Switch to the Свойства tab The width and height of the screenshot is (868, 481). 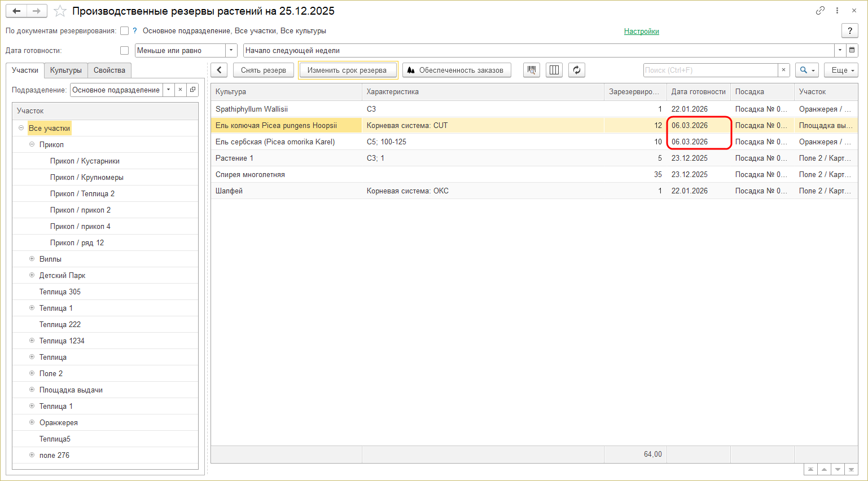[x=109, y=70]
